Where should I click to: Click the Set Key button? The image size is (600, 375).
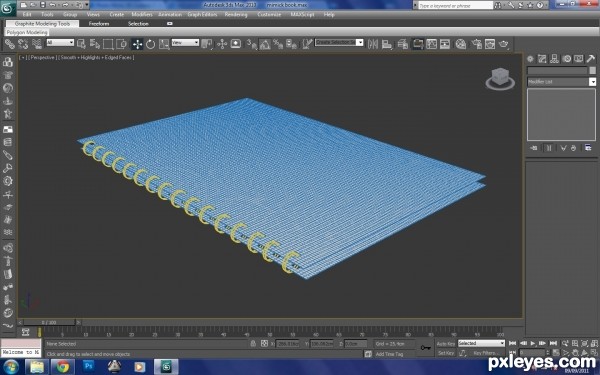point(446,353)
